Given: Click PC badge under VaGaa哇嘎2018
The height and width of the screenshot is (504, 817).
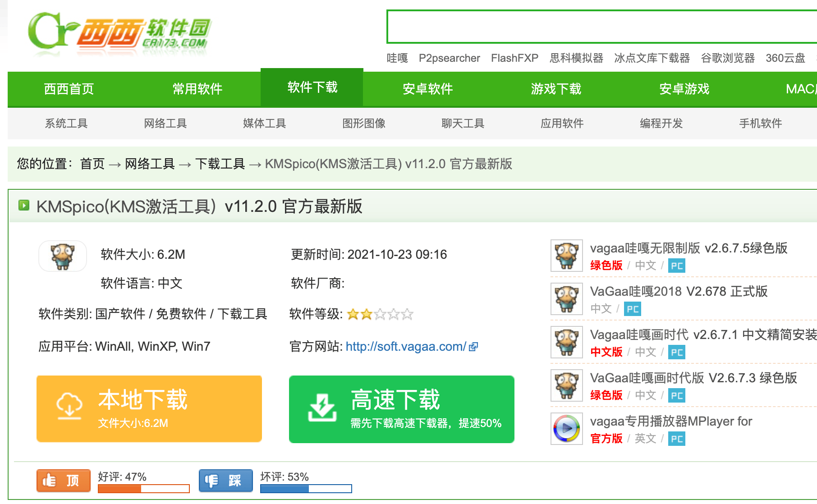Looking at the screenshot, I should click(633, 309).
